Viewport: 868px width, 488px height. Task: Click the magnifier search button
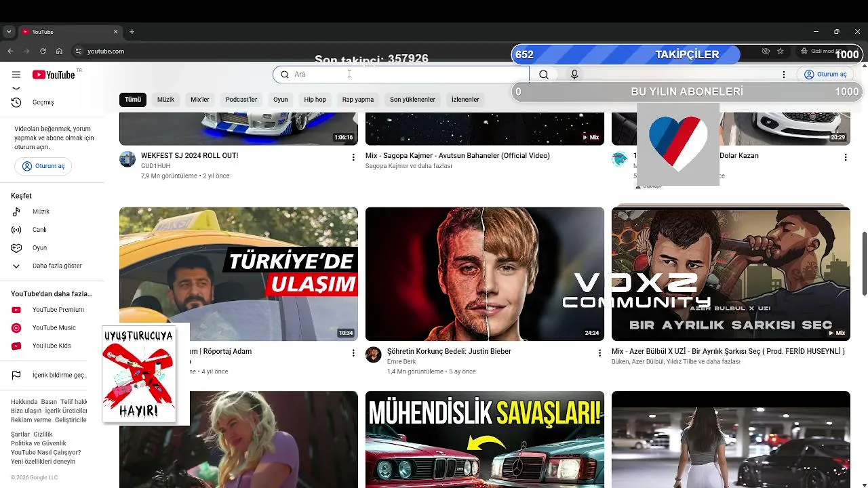[x=543, y=75]
